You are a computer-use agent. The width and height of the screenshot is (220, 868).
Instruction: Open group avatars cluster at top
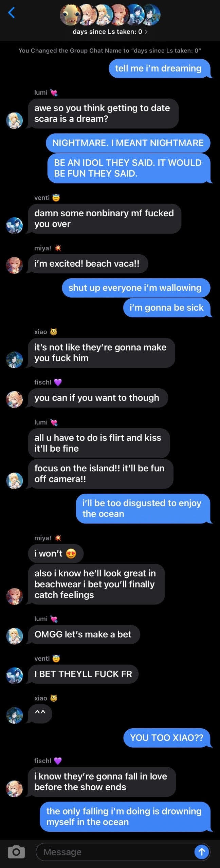point(110,15)
